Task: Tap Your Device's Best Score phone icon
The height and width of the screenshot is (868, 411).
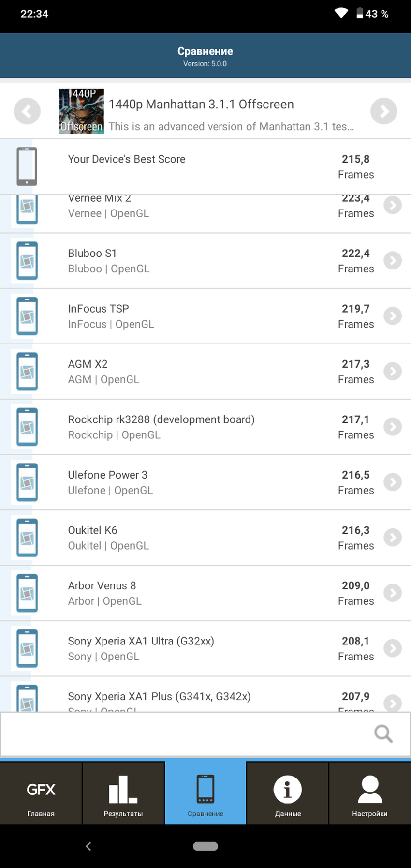Action: click(27, 166)
